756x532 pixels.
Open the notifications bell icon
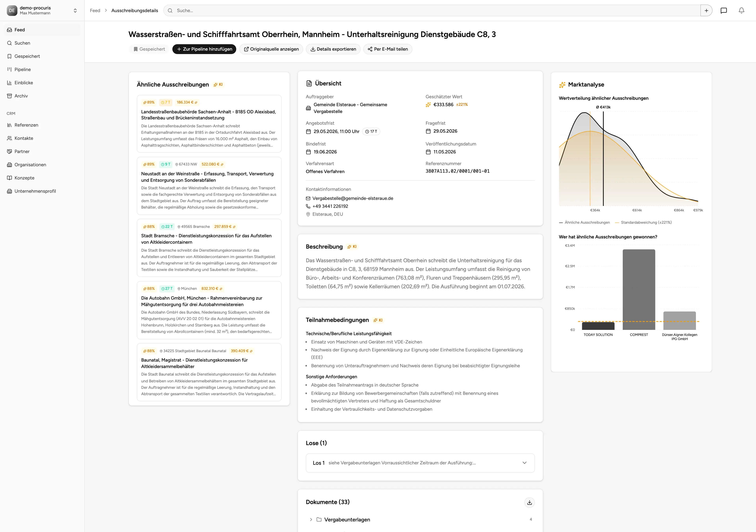pyautogui.click(x=741, y=11)
